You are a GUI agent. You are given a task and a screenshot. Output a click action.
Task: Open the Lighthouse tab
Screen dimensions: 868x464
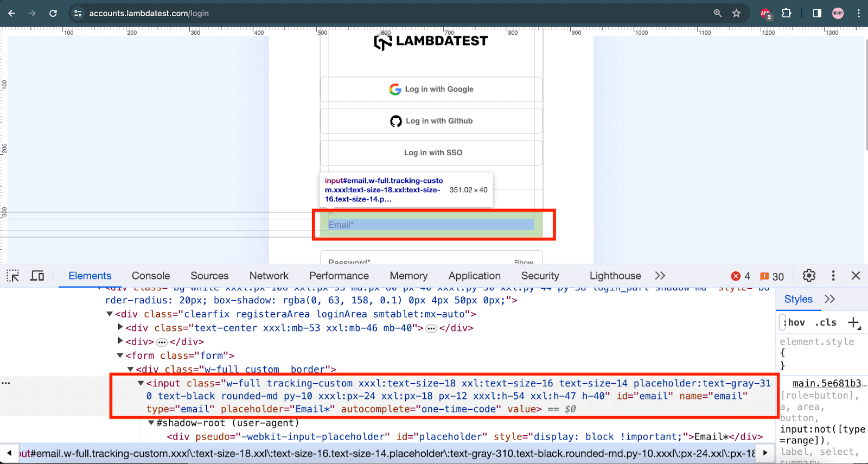pos(615,276)
